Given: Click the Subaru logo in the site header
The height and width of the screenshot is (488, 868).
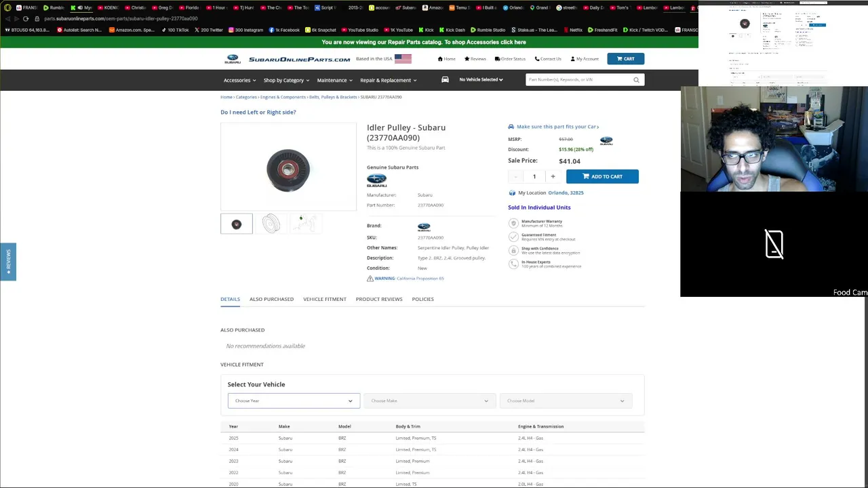Looking at the screenshot, I should [233, 59].
